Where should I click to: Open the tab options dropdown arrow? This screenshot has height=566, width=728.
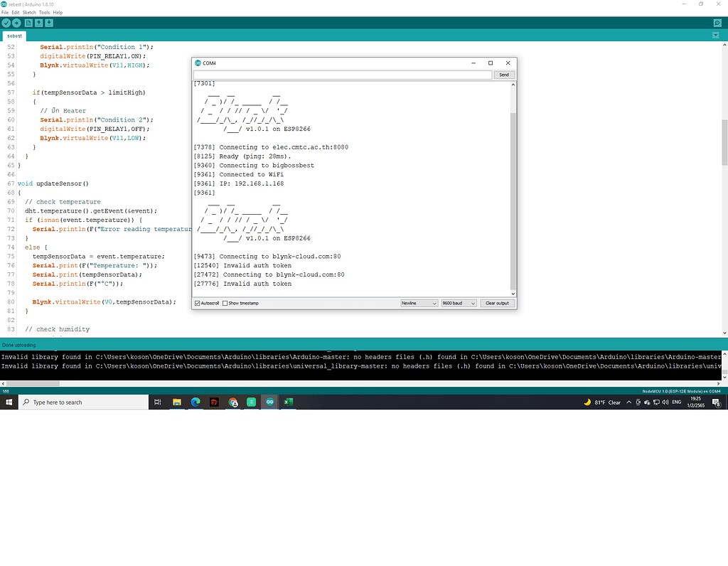point(716,36)
